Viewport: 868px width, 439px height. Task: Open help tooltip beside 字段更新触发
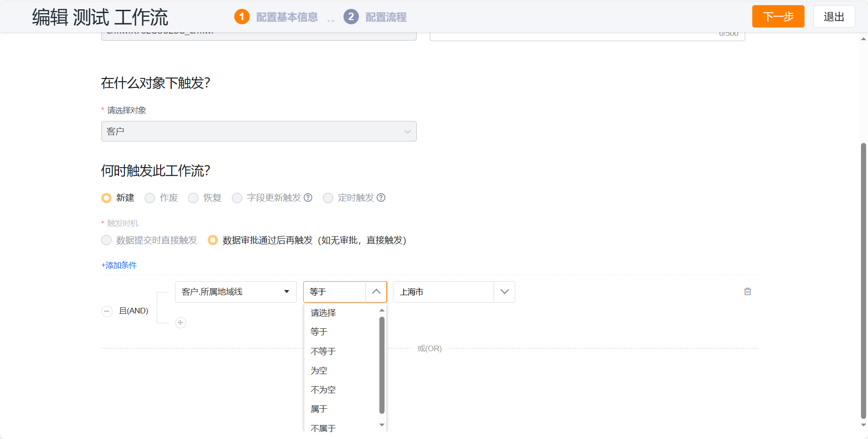[308, 198]
